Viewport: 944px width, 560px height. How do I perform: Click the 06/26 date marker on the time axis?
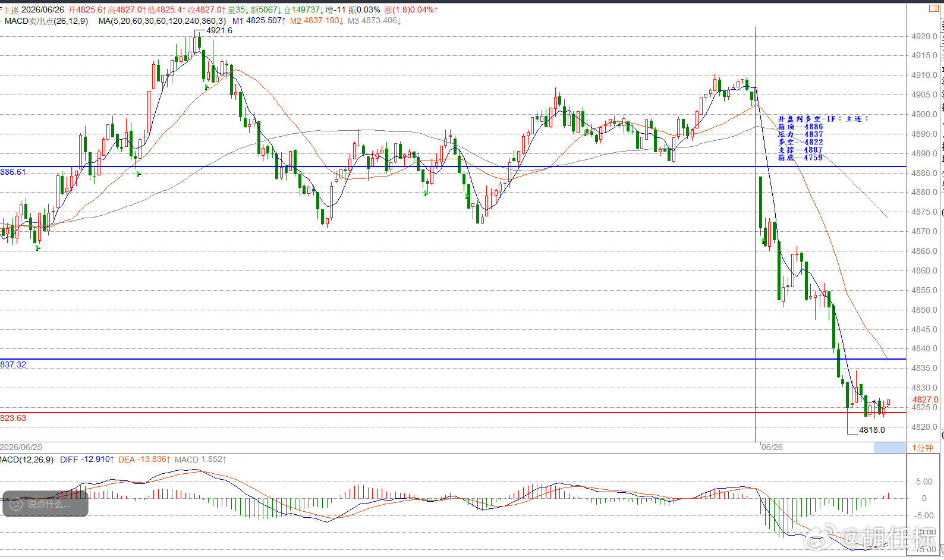[x=772, y=447]
